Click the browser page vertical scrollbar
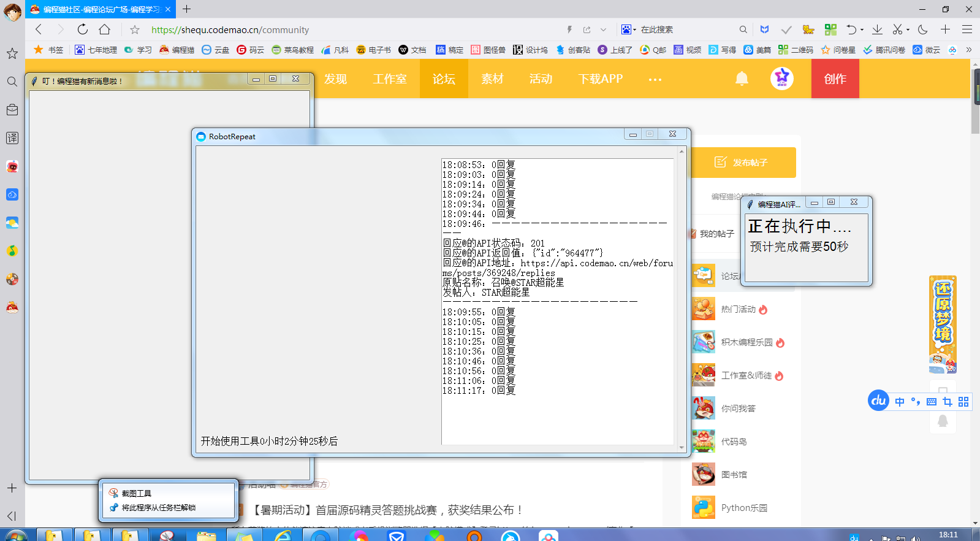 tap(975, 101)
